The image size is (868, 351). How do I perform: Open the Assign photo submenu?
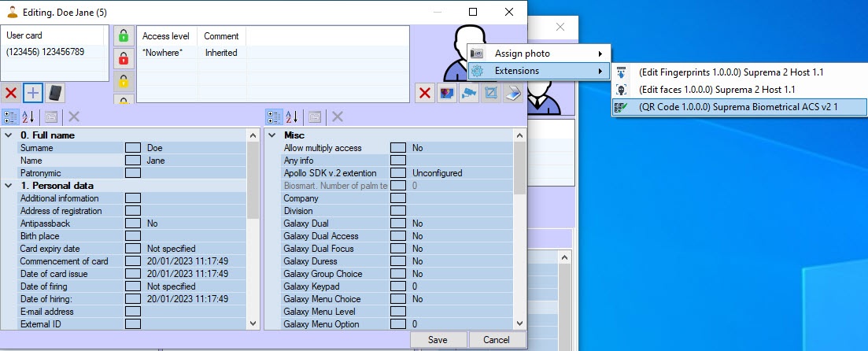click(538, 54)
